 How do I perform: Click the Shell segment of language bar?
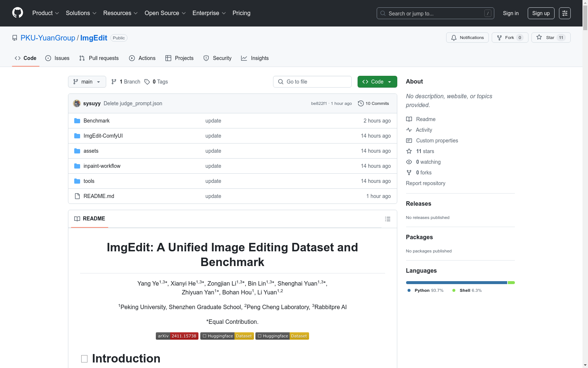[511, 283]
